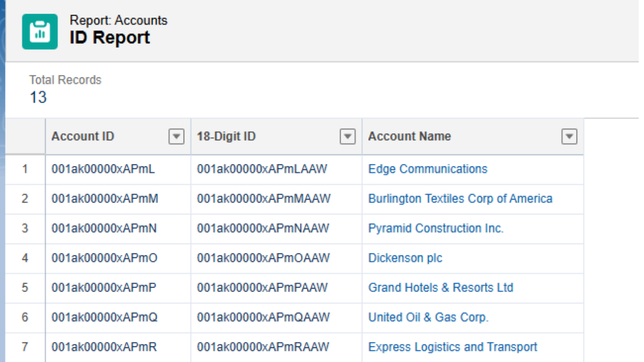Image resolution: width=644 pixels, height=362 pixels.
Task: Open the Dickenson plc account link
Action: click(405, 258)
